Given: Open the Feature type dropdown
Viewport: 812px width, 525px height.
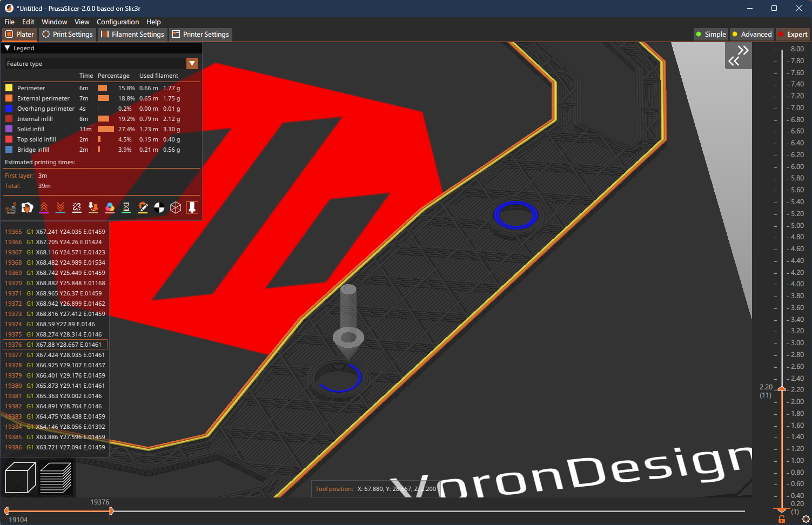Looking at the screenshot, I should click(192, 63).
